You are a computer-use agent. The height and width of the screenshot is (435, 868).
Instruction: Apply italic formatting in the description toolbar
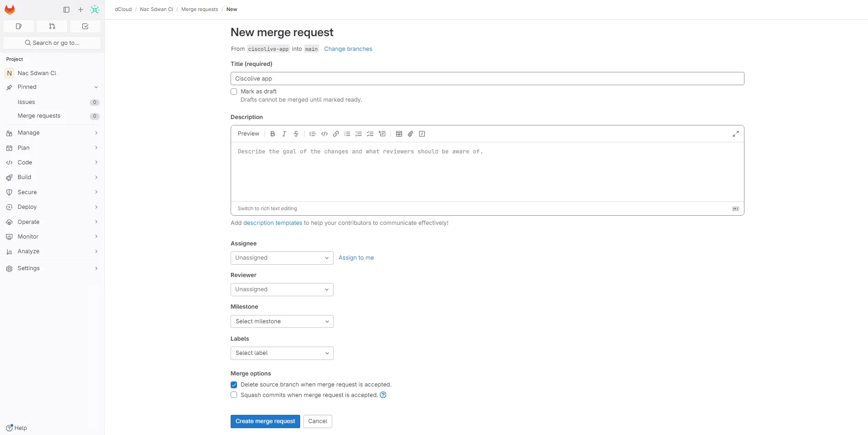284,134
